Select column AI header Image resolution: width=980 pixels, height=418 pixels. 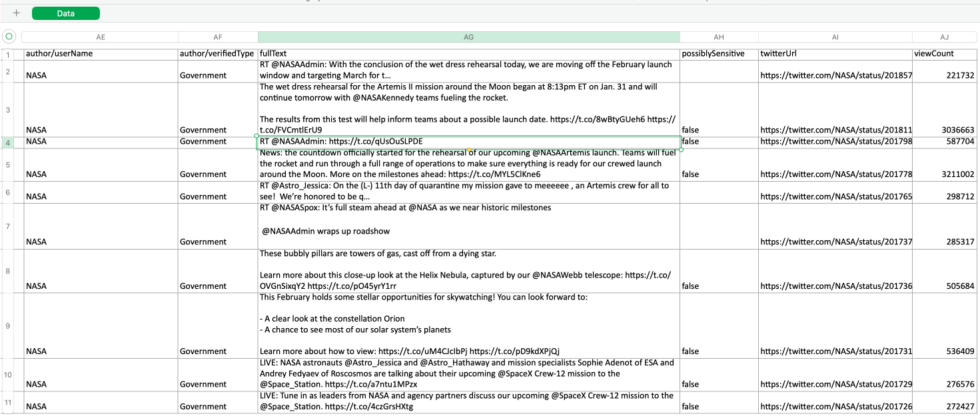pyautogui.click(x=835, y=37)
